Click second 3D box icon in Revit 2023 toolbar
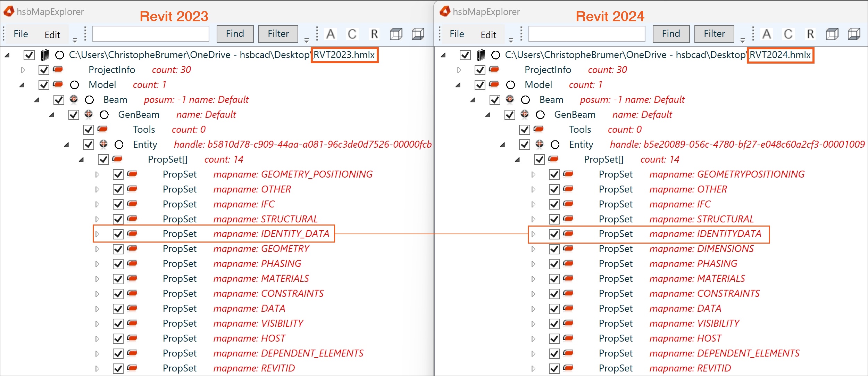The image size is (868, 376). click(418, 34)
